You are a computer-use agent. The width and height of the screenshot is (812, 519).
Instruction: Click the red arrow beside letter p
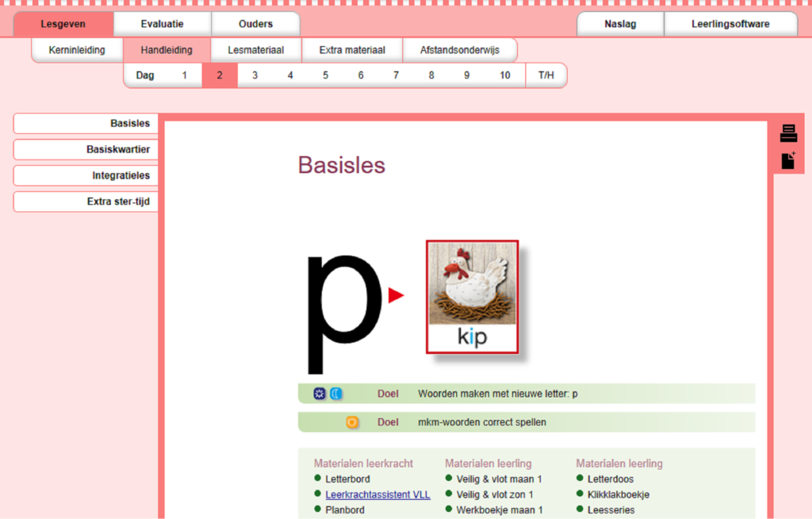(x=396, y=296)
